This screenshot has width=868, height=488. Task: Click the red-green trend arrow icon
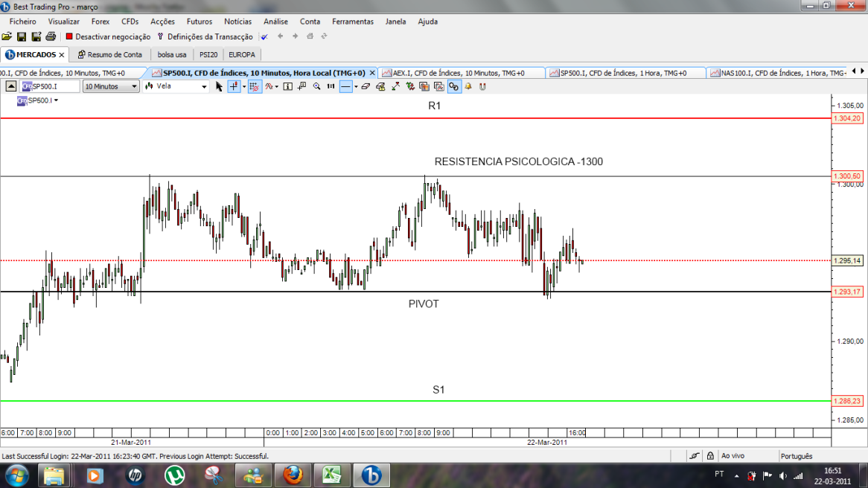click(395, 86)
